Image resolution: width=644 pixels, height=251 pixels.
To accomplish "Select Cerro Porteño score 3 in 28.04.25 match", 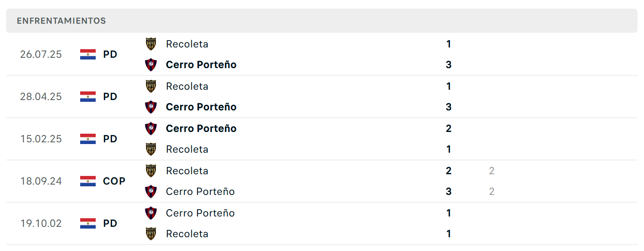I will click(x=449, y=107).
